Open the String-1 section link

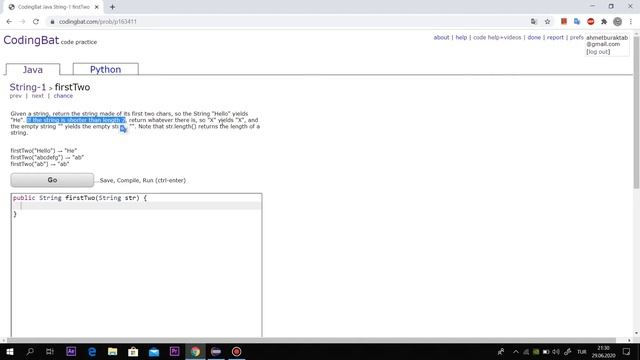(x=28, y=87)
